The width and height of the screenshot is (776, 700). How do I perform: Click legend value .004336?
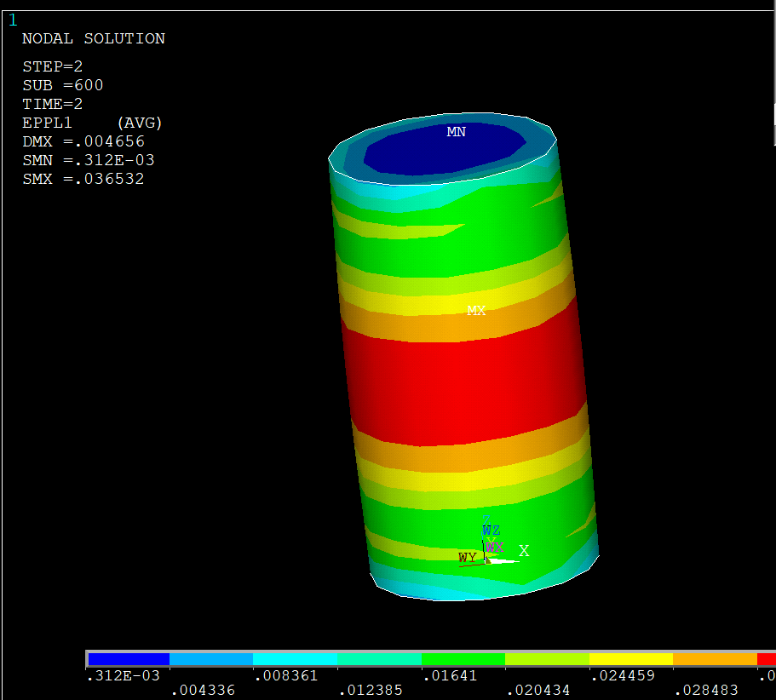[x=203, y=690]
